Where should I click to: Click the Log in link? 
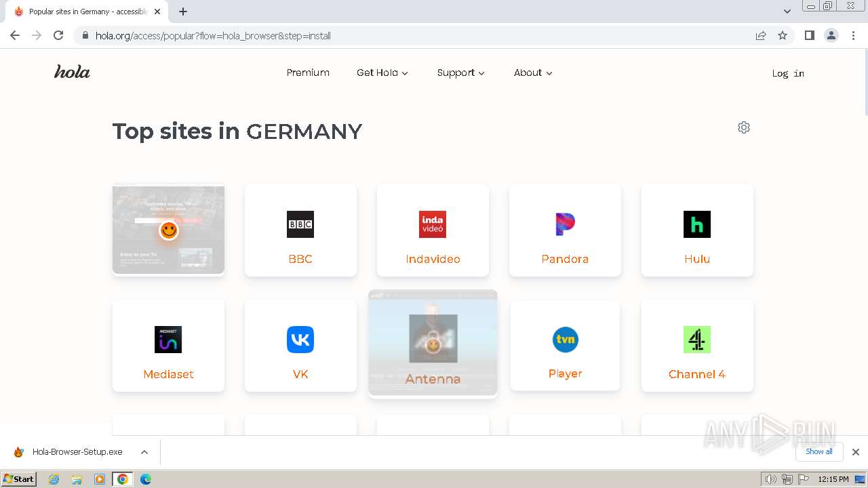[x=788, y=73]
